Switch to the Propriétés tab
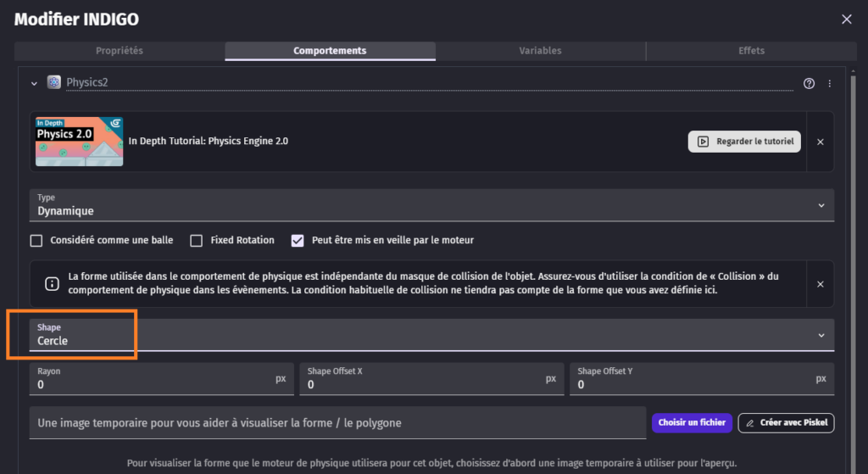Screen dimensions: 868x474 [120, 51]
